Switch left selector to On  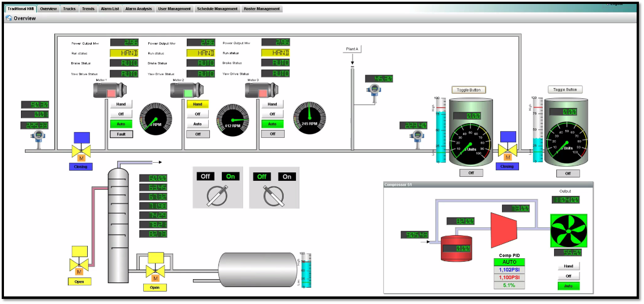click(230, 176)
